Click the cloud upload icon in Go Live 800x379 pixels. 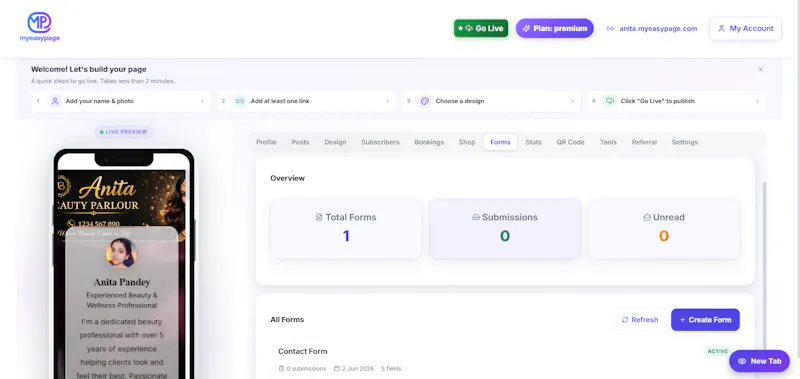click(469, 29)
